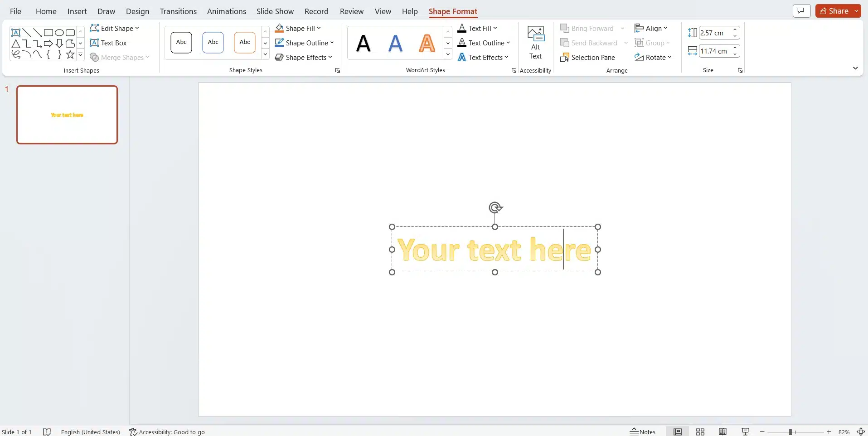
Task: Select the star shape in the shapes gallery
Action: [x=70, y=55]
